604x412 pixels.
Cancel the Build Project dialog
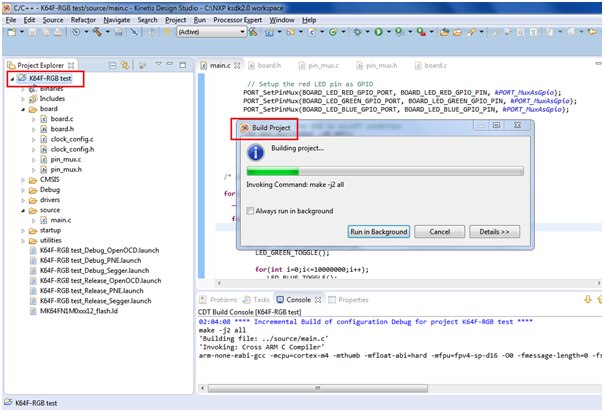click(x=440, y=232)
